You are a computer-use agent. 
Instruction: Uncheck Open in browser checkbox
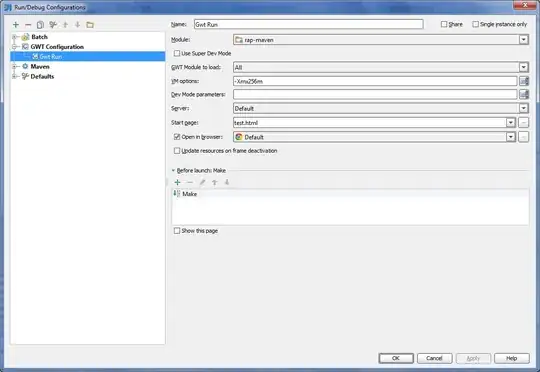[177, 137]
